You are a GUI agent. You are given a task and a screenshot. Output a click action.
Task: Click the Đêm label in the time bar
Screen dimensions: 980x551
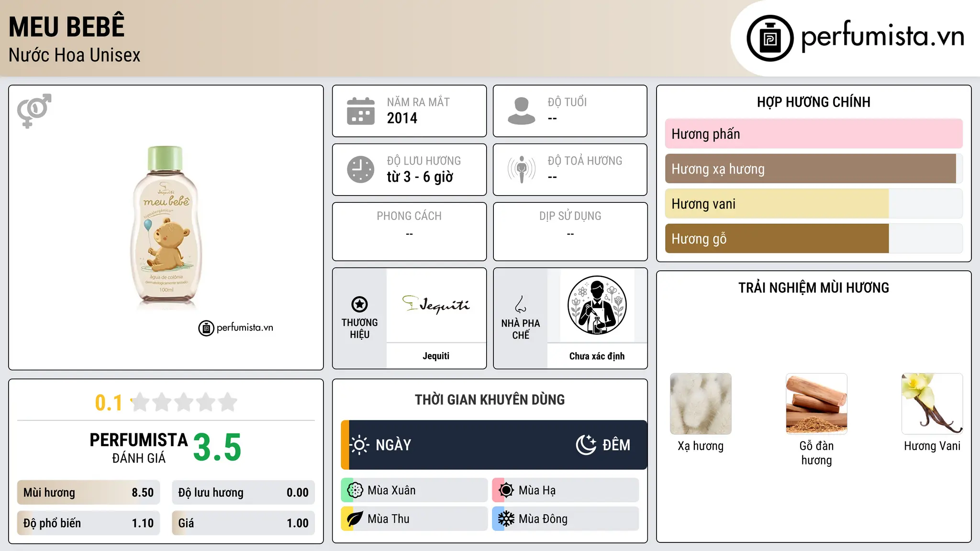616,445
